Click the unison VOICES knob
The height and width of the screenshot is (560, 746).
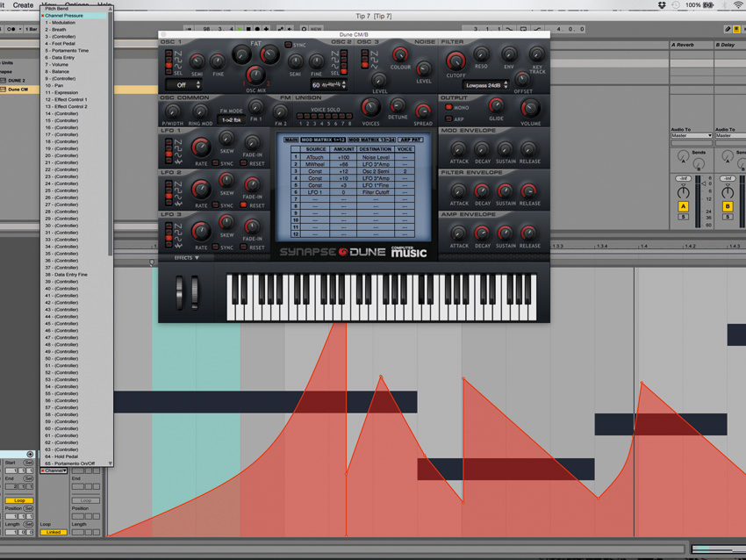pyautogui.click(x=370, y=108)
